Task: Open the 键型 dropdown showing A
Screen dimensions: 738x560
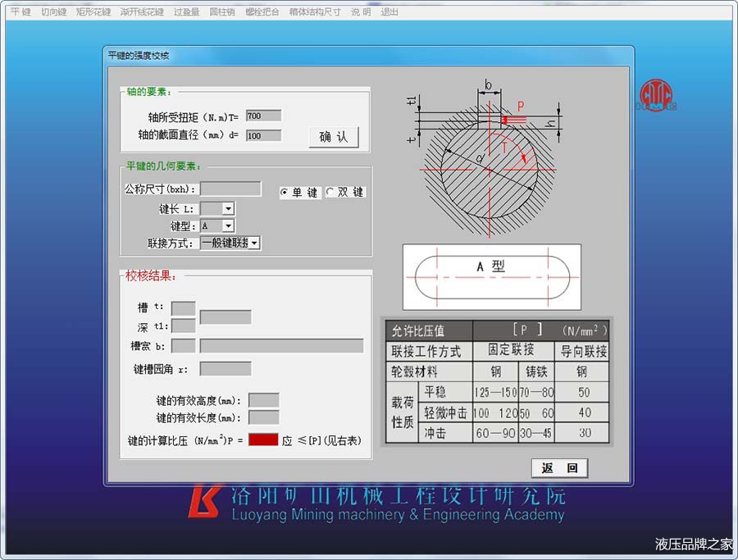Action: click(228, 225)
